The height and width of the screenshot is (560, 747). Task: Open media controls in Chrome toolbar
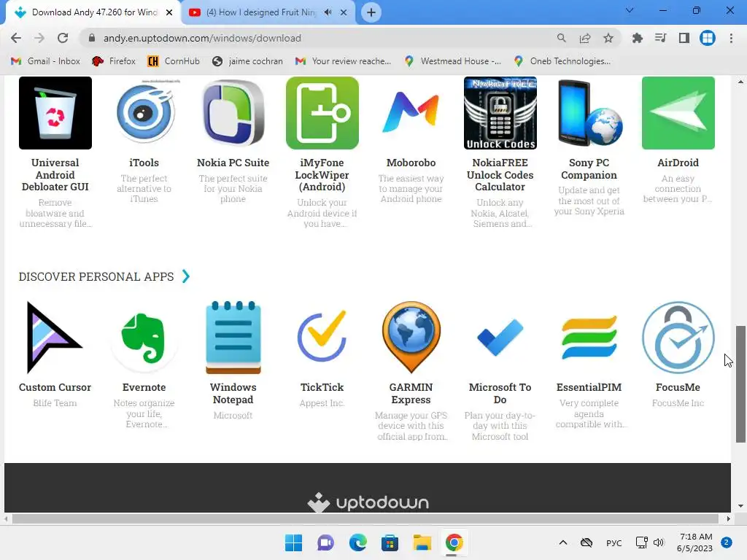660,38
